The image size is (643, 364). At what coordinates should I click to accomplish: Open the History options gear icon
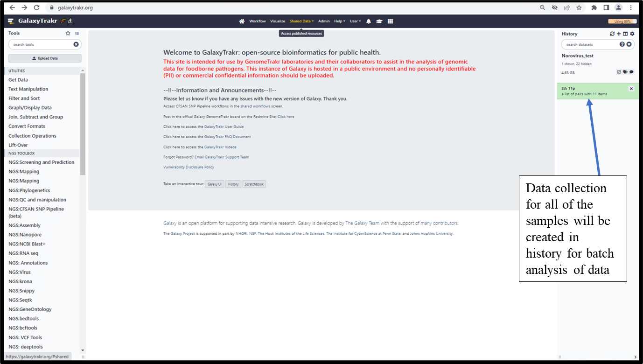[x=632, y=34]
